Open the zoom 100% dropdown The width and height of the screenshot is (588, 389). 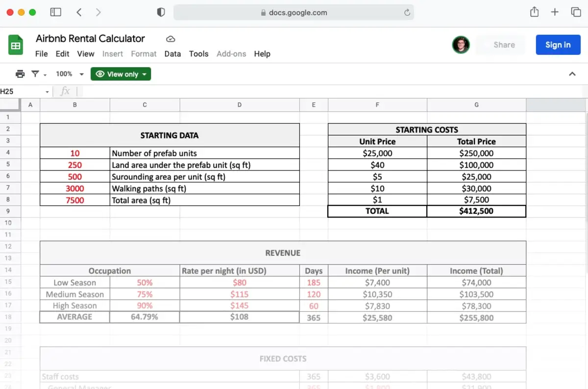tap(70, 74)
